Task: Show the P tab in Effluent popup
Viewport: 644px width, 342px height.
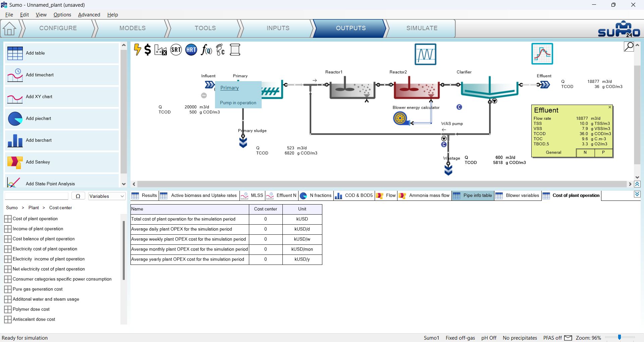Action: [x=603, y=153]
